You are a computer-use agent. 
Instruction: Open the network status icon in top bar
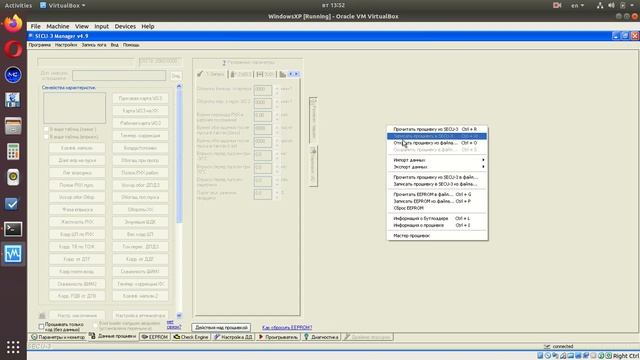(x=600, y=5)
